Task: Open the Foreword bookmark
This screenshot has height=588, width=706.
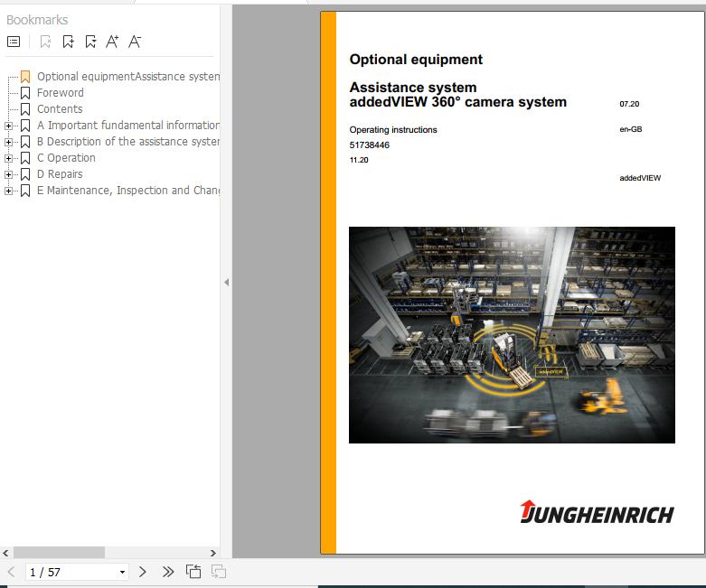Action: (x=61, y=93)
